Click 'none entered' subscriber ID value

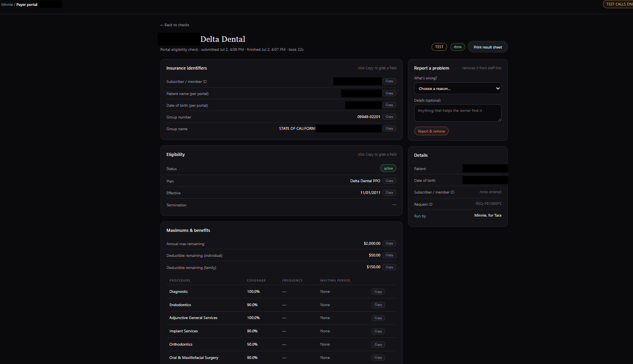point(490,192)
